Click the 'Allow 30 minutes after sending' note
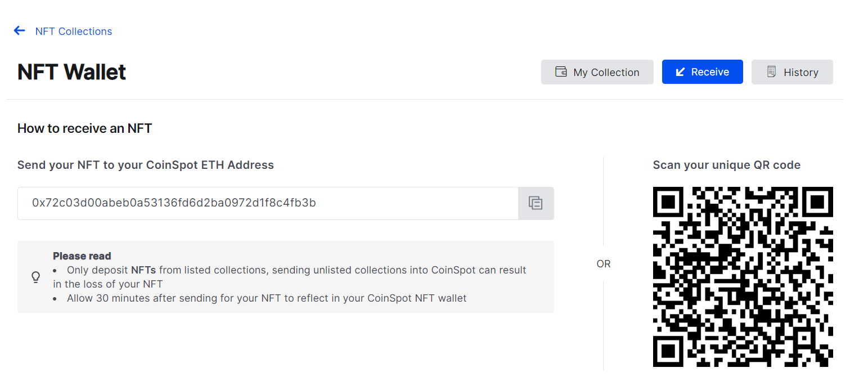Viewport: 868px width, 381px height. [267, 298]
